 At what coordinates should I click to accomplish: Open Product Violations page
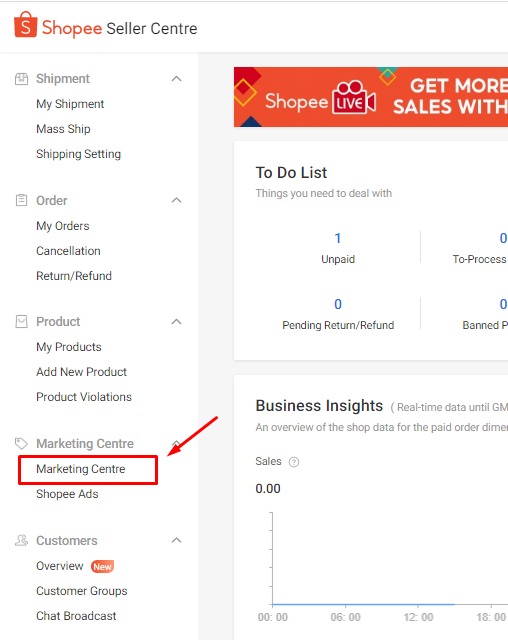pyautogui.click(x=84, y=397)
